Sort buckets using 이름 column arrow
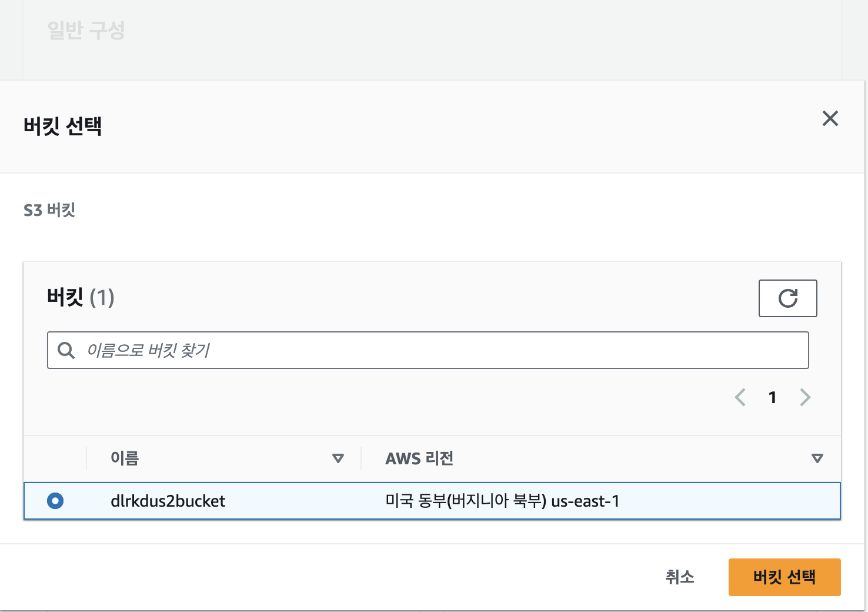868x612 pixels. coord(338,458)
